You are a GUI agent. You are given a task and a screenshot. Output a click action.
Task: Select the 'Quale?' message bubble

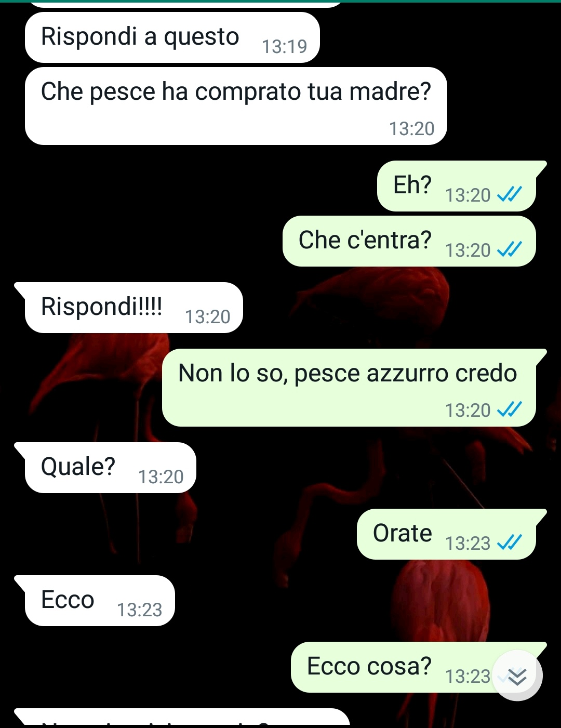(x=105, y=468)
